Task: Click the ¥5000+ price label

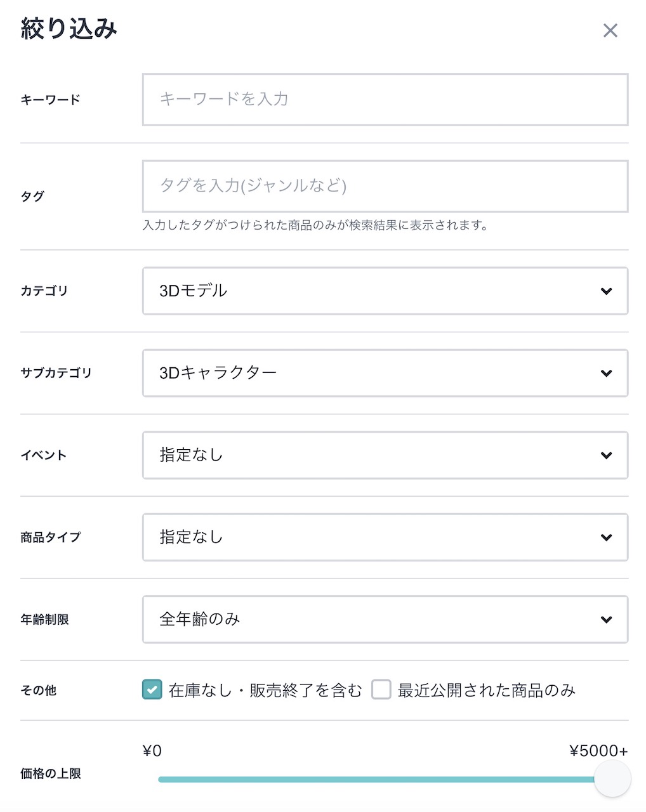Action: [599, 750]
